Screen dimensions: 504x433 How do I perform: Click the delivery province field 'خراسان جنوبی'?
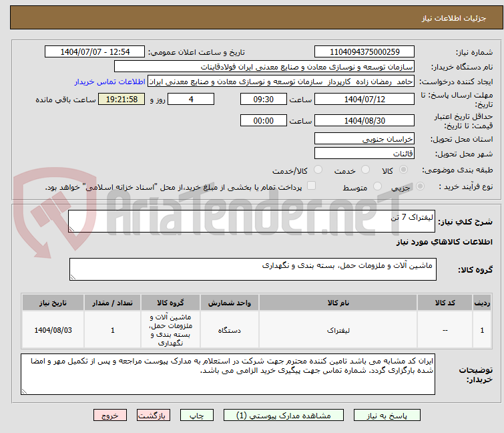coord(364,138)
